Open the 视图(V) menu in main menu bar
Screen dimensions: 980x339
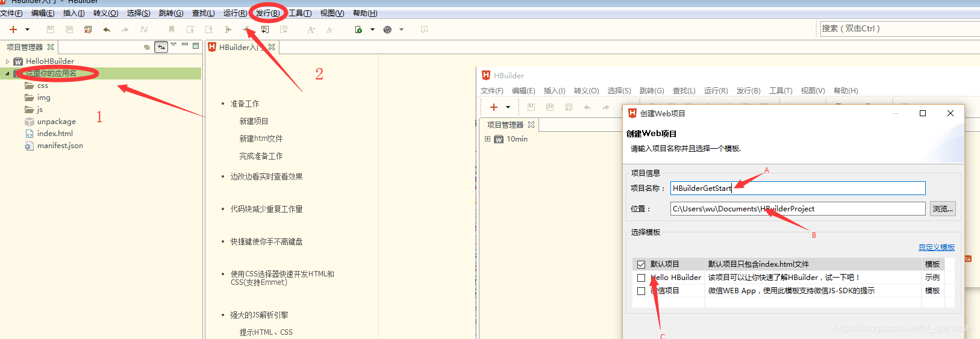coord(332,13)
